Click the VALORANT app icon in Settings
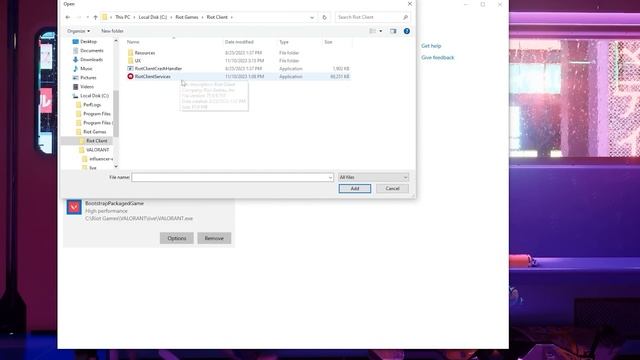 pyautogui.click(x=74, y=207)
